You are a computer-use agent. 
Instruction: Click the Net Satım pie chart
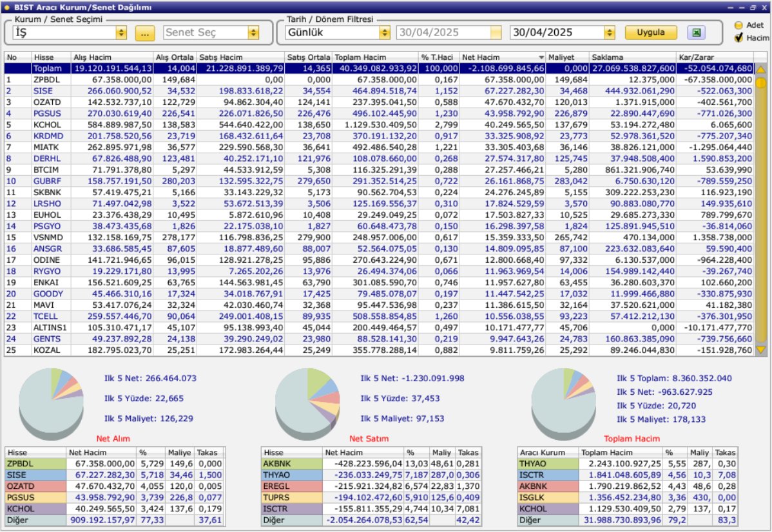click(x=308, y=404)
